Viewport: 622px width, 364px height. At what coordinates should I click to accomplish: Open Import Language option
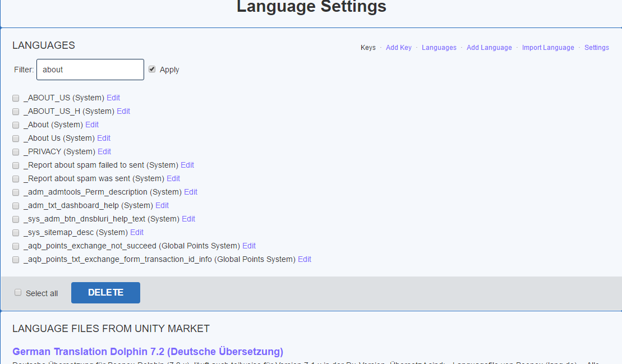tap(548, 48)
